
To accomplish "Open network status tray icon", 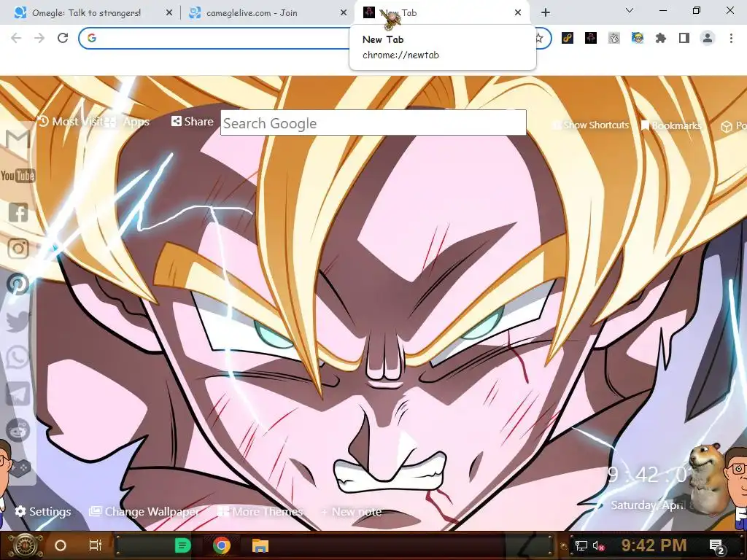I will point(581,545).
